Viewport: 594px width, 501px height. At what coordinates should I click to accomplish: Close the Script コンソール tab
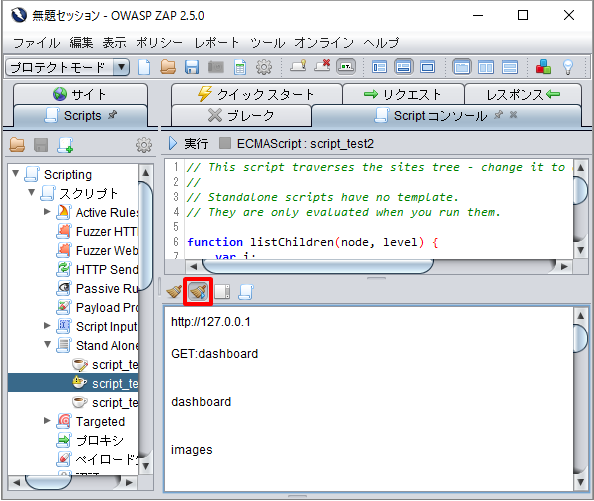click(513, 114)
